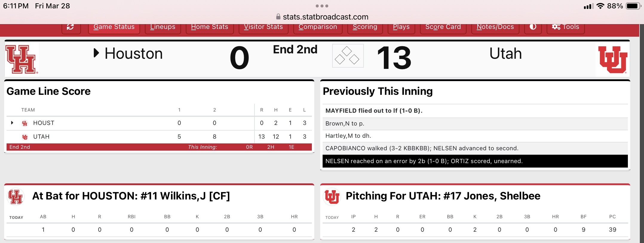Toggle the dark mode contrast icon
The image size is (644, 243).
[533, 27]
